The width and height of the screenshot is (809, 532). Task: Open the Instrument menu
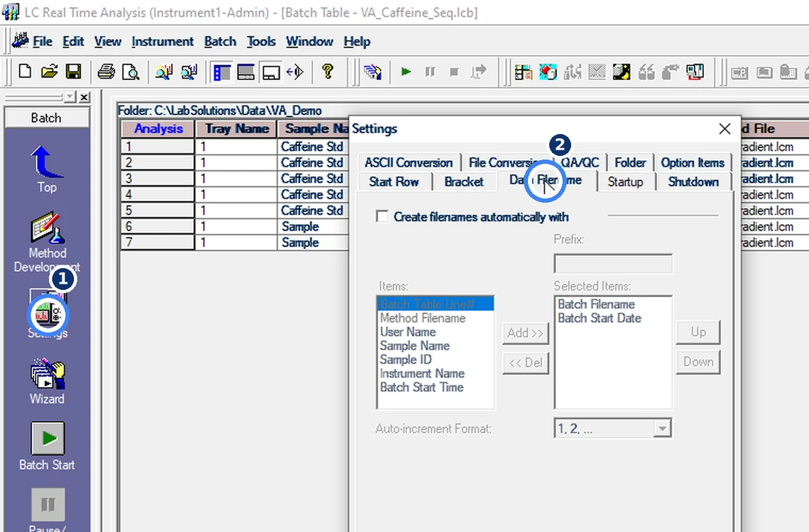pos(162,41)
